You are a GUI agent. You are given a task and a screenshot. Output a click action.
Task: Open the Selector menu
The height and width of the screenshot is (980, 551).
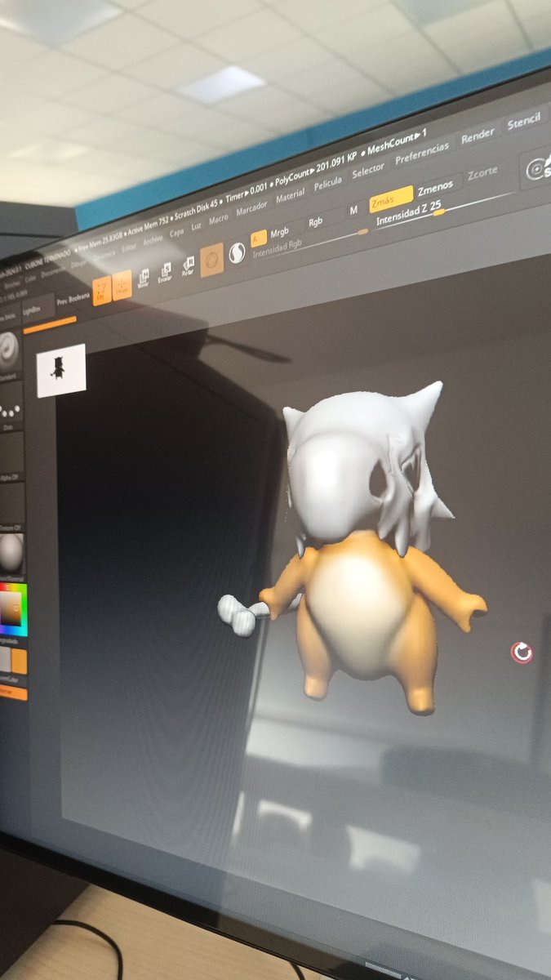pos(368,171)
